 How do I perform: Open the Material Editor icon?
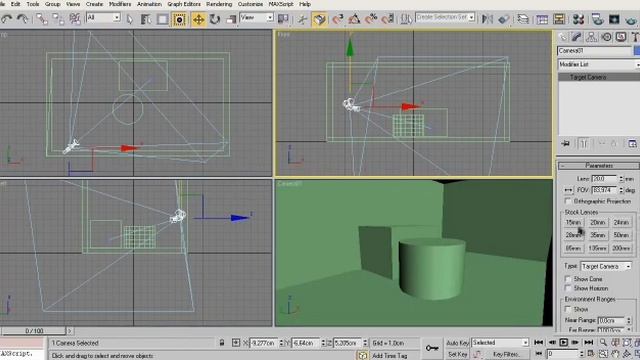point(578,19)
